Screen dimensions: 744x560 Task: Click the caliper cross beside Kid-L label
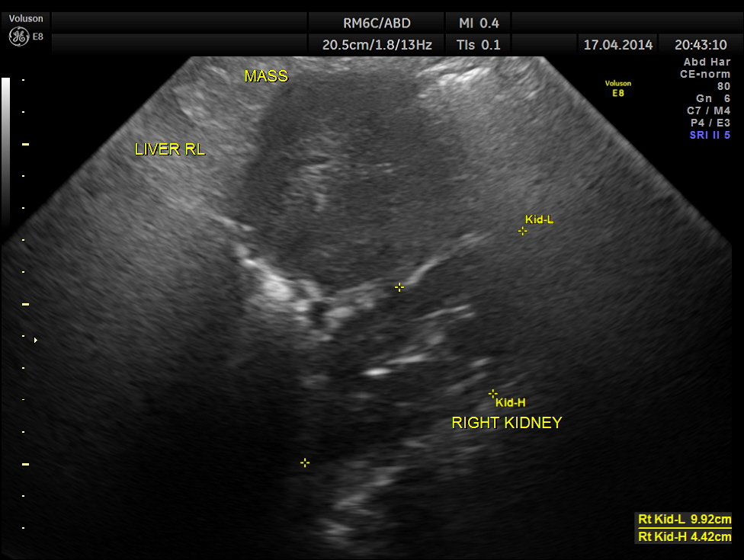[x=522, y=231]
